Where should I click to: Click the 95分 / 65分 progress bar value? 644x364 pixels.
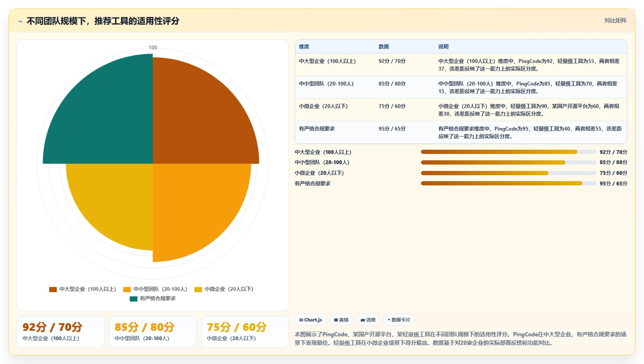[613, 184]
